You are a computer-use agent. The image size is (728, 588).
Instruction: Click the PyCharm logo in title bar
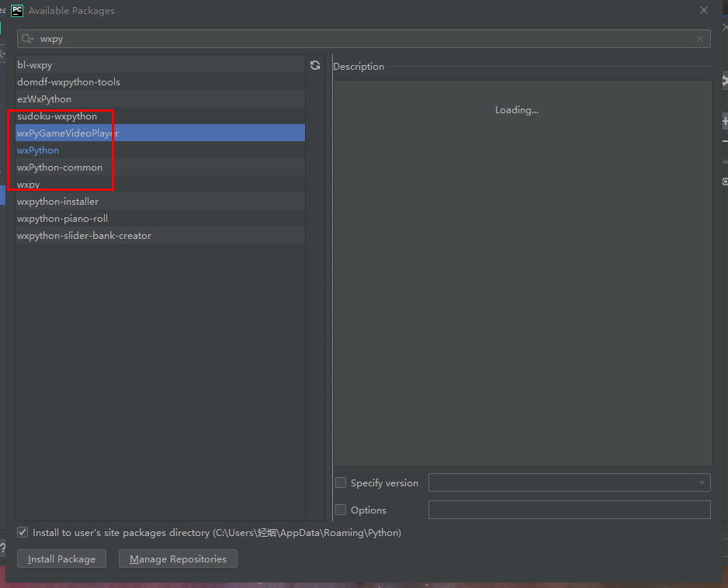[17, 11]
